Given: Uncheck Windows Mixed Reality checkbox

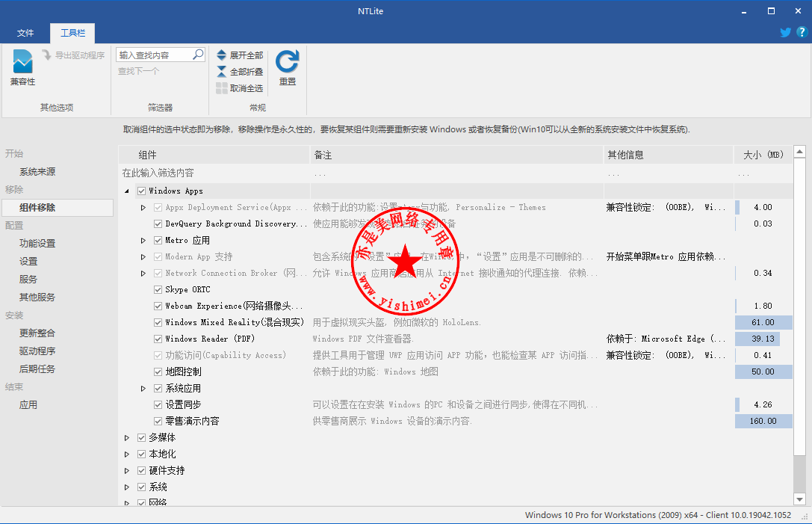Looking at the screenshot, I should (x=158, y=322).
